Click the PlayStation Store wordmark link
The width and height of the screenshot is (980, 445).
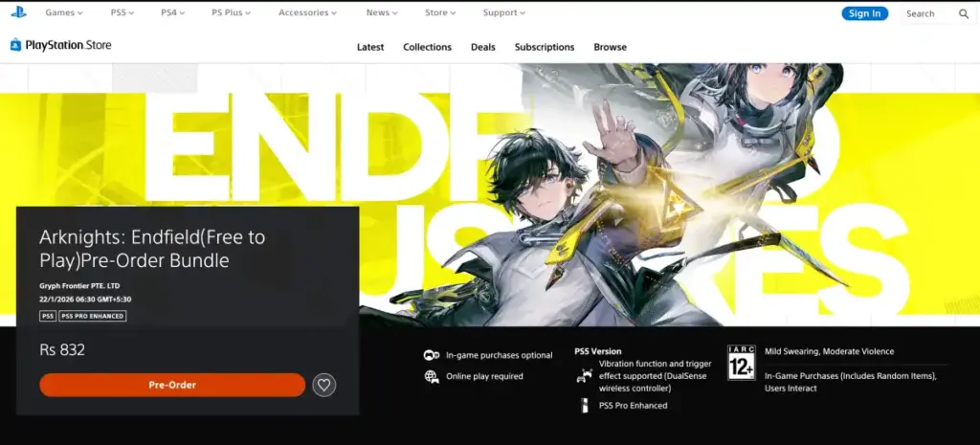68,45
